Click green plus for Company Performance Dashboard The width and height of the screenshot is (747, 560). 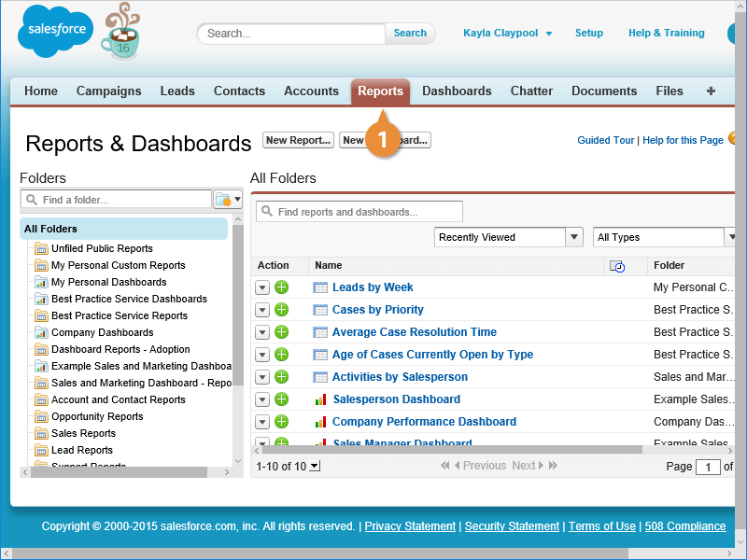[282, 422]
